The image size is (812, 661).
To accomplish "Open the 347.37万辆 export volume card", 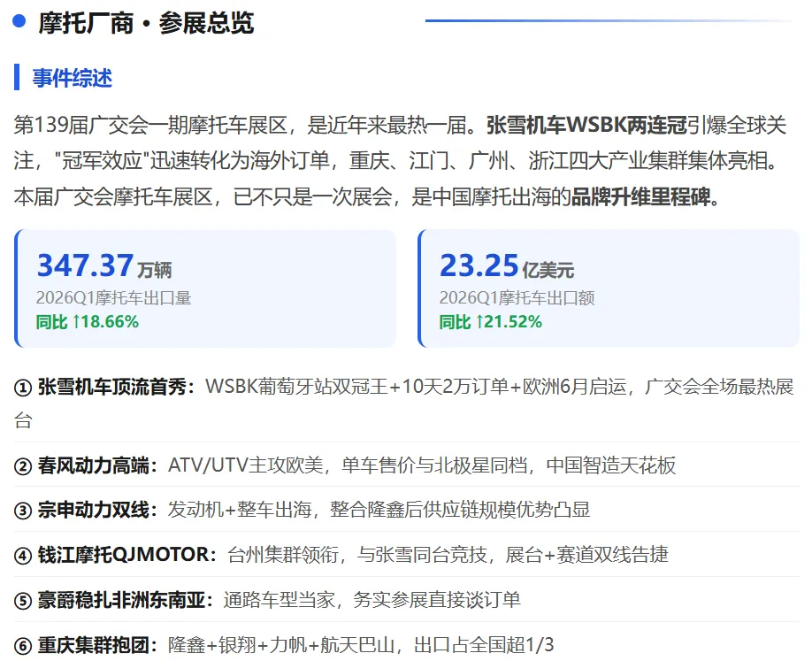I will pos(205,288).
